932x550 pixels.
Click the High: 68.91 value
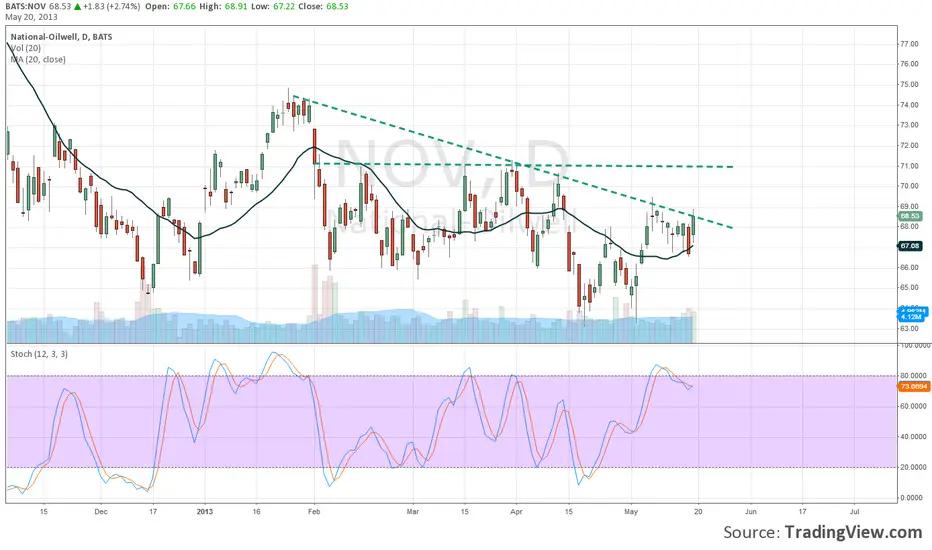[x=223, y=7]
